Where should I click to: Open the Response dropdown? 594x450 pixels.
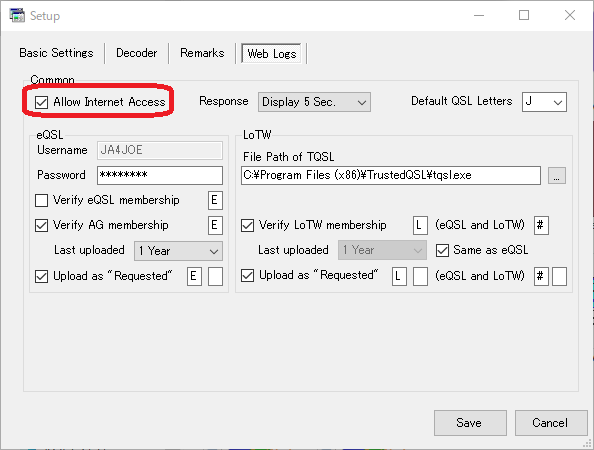tap(314, 102)
